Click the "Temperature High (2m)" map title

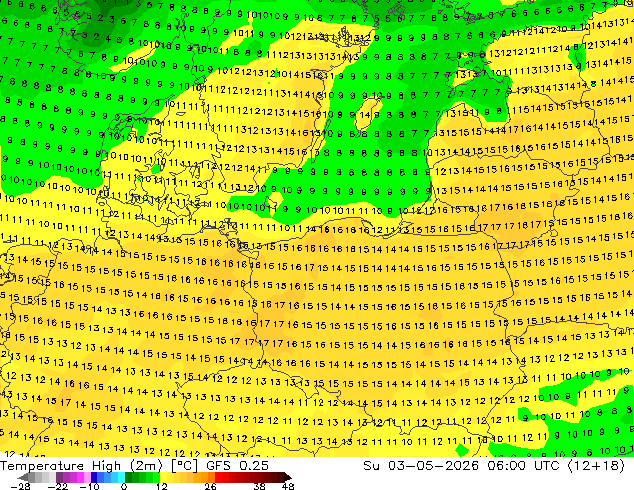pos(81,466)
